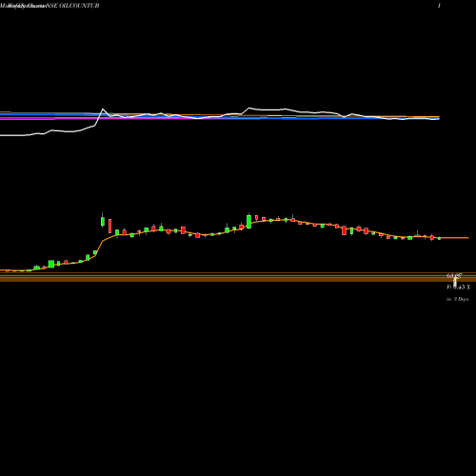
Task: Click the 'in 3 Days' label
Action: pyautogui.click(x=457, y=299)
